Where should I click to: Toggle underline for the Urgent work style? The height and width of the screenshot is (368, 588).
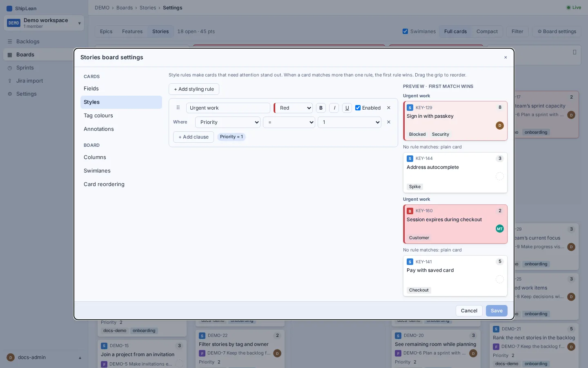[347, 108]
